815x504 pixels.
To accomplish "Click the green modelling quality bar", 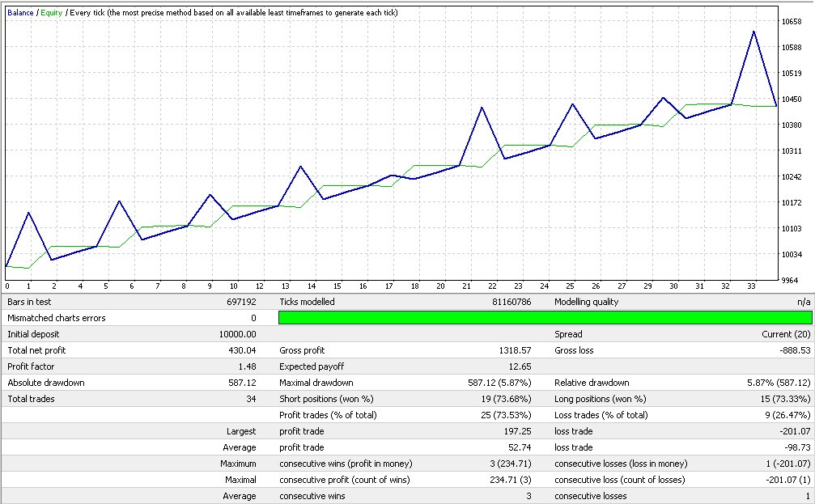I will [545, 318].
